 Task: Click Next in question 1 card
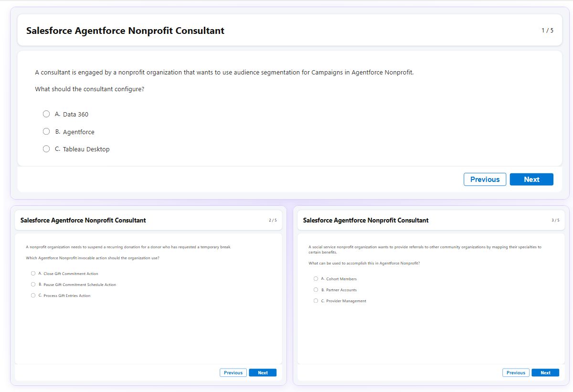pos(531,180)
